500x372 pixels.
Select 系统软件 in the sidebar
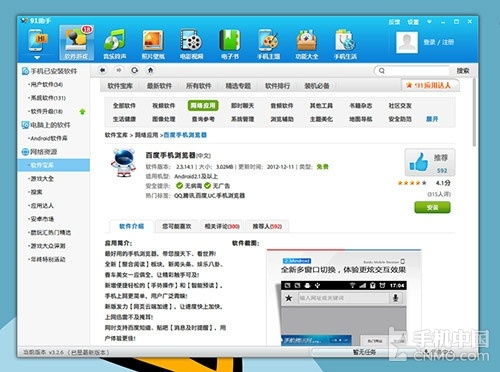coord(48,98)
